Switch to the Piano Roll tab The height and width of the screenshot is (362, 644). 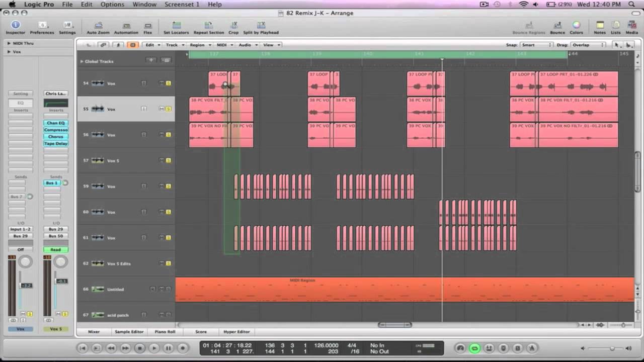tap(165, 332)
